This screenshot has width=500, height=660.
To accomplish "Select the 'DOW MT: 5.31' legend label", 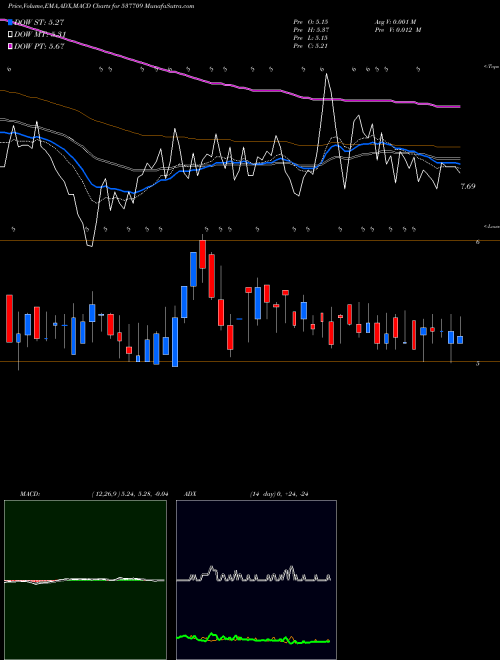I will coord(40,35).
